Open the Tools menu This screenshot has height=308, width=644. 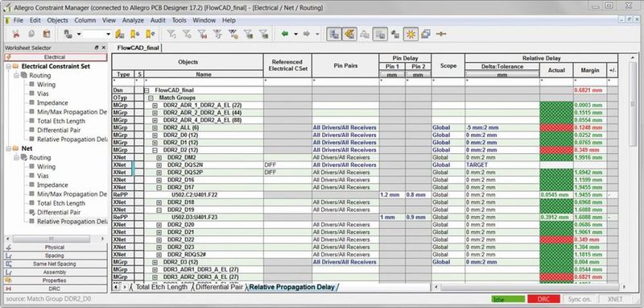179,20
